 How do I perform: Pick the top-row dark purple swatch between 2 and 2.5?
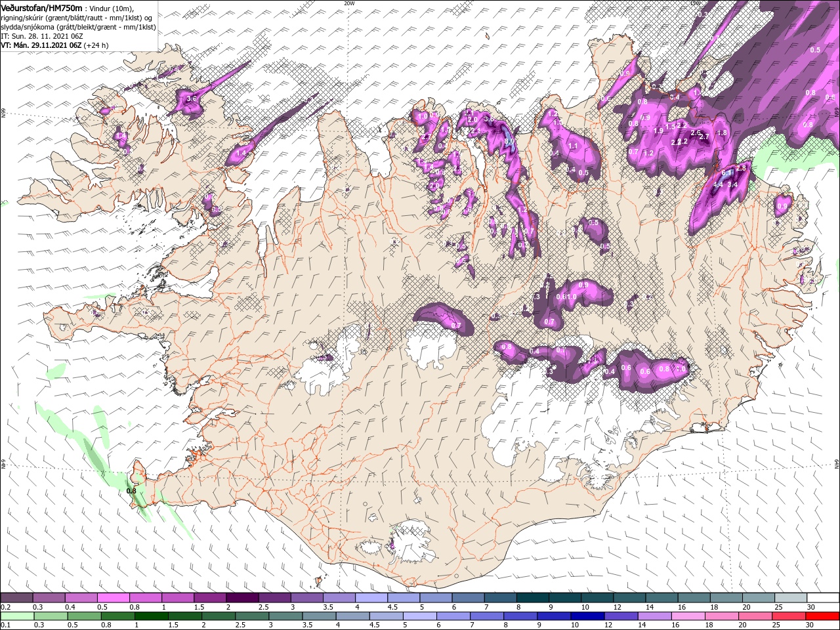[242, 598]
